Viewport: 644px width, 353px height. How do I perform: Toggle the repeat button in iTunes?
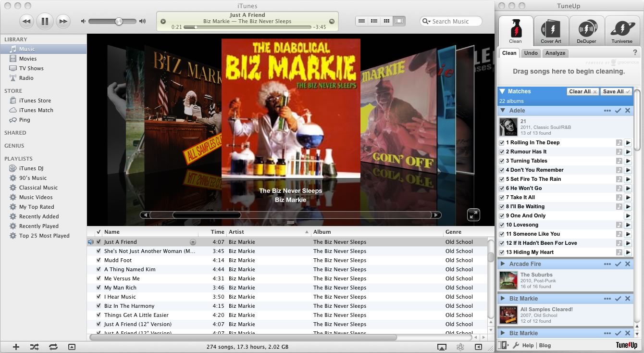click(x=53, y=347)
